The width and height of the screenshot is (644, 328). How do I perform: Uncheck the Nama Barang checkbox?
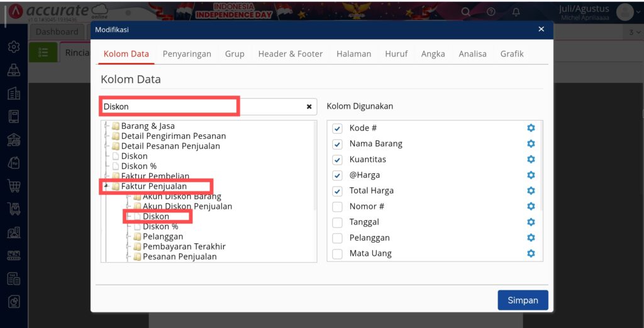[337, 144]
